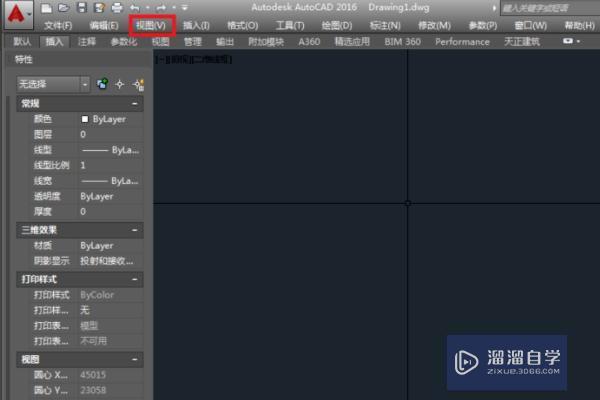Collapse the 视图 properties section

(x=134, y=359)
